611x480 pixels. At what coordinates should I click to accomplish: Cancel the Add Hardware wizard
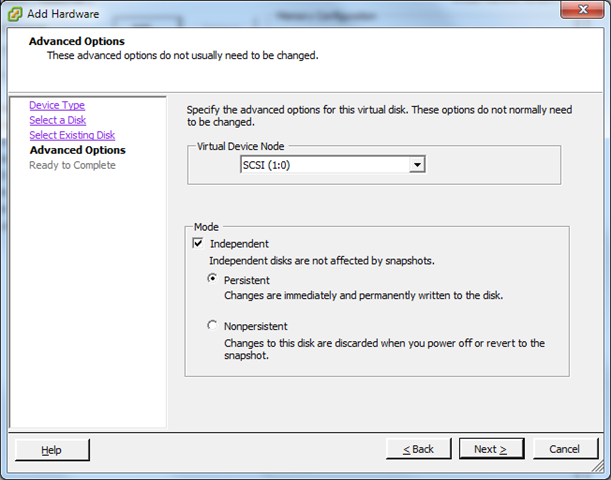pos(565,449)
